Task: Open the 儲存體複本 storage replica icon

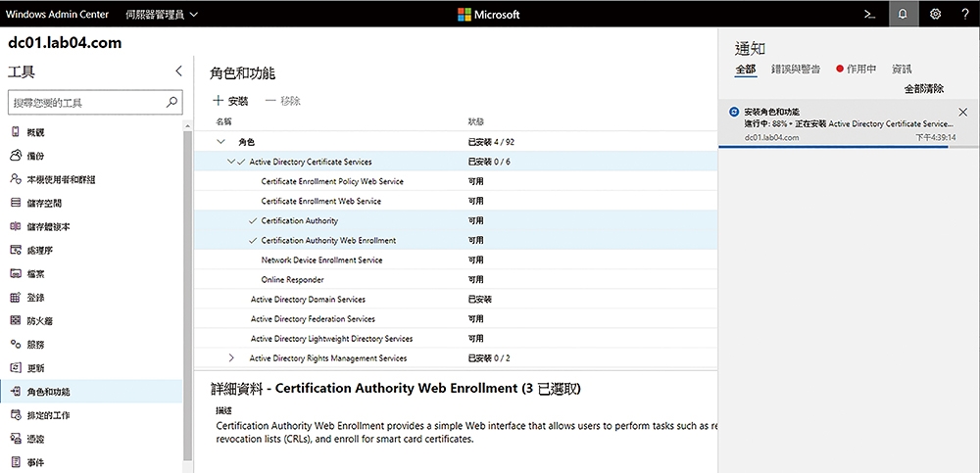Action: (16, 227)
